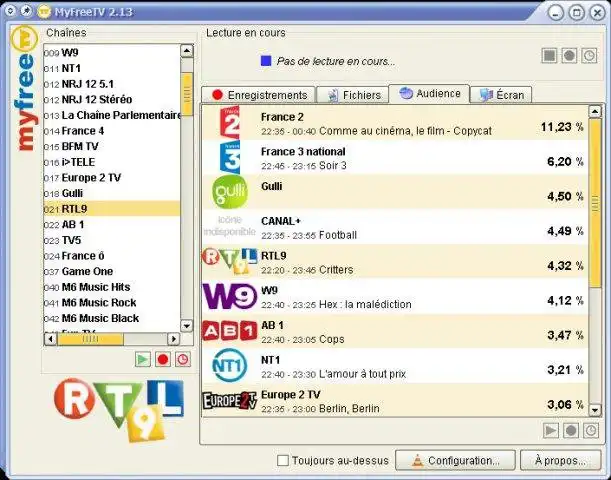This screenshot has width=611, height=480.
Task: Switch to the Fichiers tab
Action: click(x=352, y=95)
